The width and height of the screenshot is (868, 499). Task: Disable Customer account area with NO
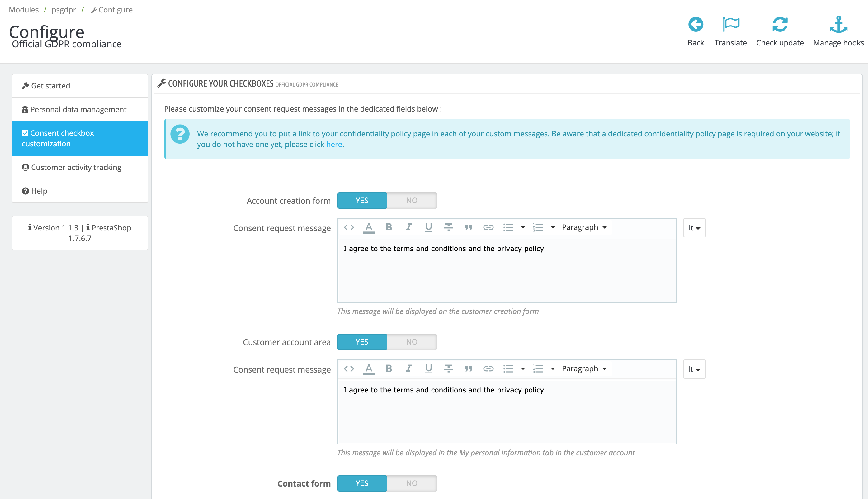[411, 342]
